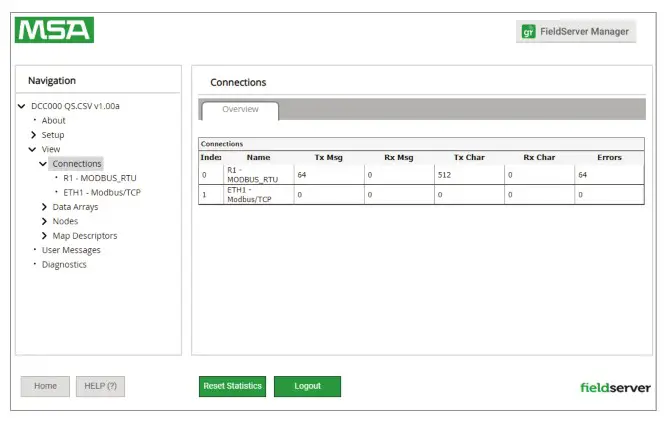Image resolution: width=668 pixels, height=423 pixels.
Task: Open Diagnostics in navigation tree
Action: tap(64, 264)
